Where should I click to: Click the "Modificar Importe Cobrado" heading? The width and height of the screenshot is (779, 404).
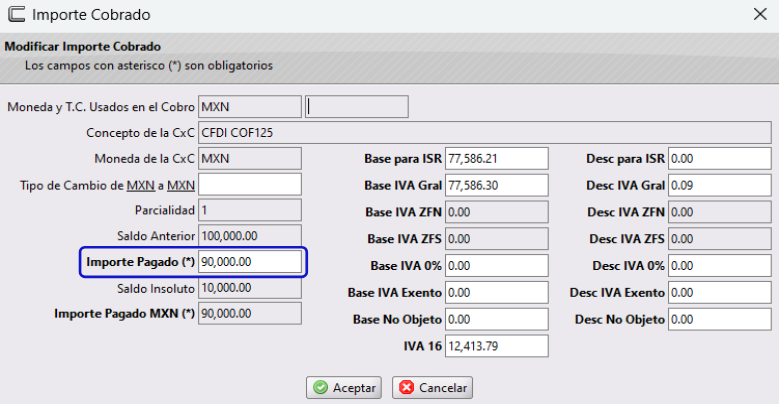click(x=82, y=47)
